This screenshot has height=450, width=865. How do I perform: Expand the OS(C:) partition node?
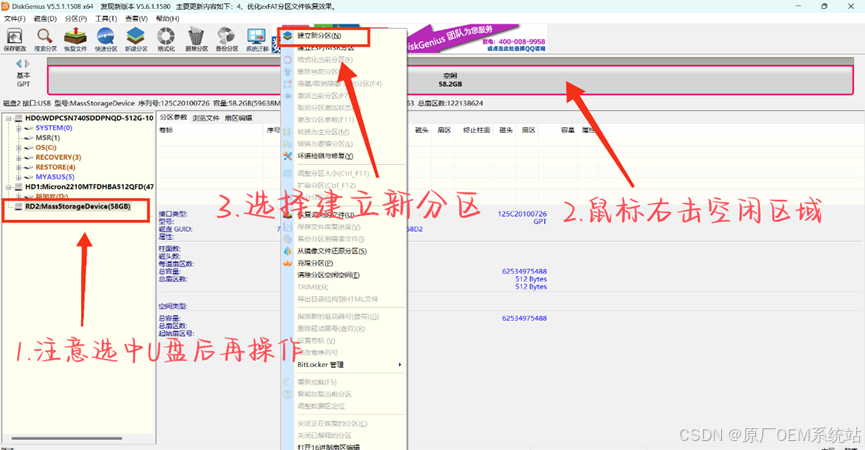click(x=19, y=148)
